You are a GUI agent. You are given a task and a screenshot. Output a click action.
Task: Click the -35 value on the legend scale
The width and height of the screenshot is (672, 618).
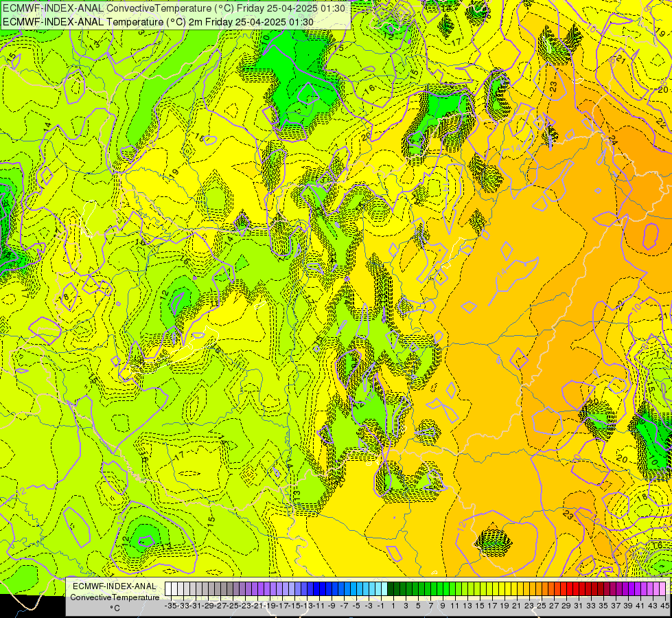point(171,606)
